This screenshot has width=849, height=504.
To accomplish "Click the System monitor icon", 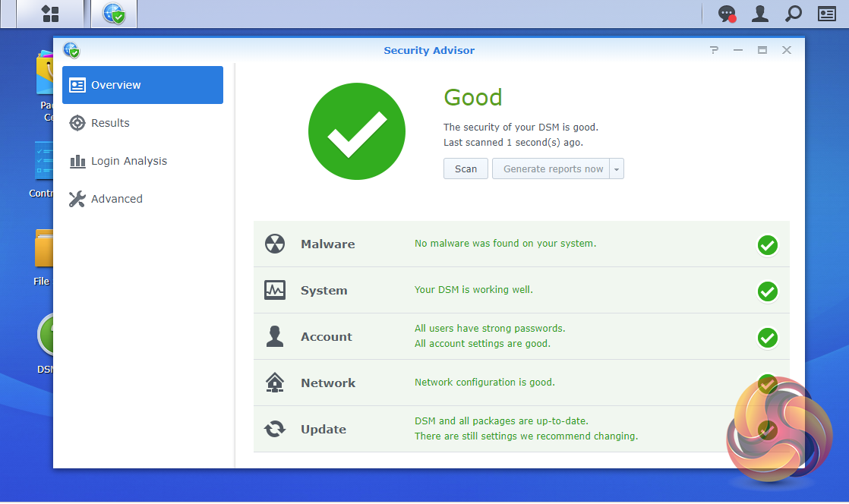I will 274,290.
